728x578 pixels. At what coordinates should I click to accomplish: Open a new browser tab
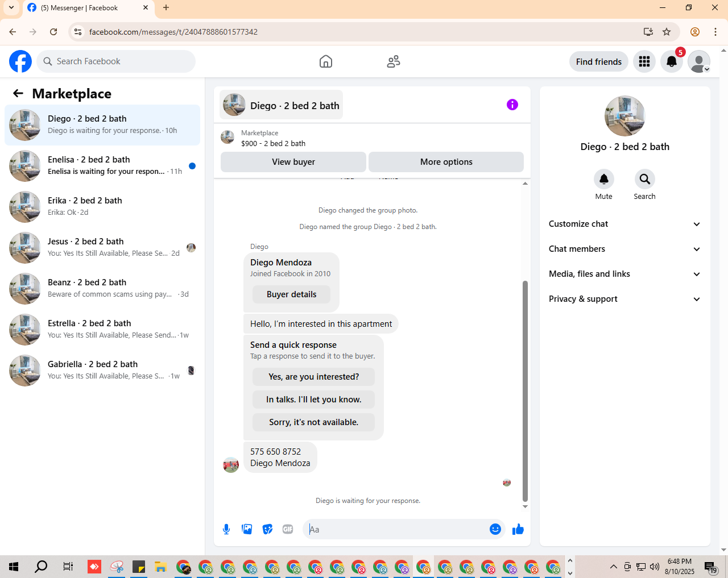coord(166,8)
